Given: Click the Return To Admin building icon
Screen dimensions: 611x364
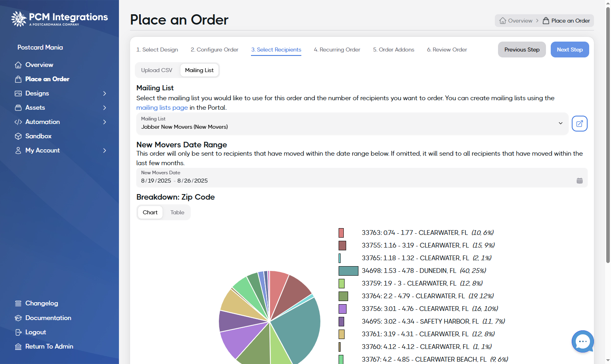Looking at the screenshot, I should pos(18,347).
